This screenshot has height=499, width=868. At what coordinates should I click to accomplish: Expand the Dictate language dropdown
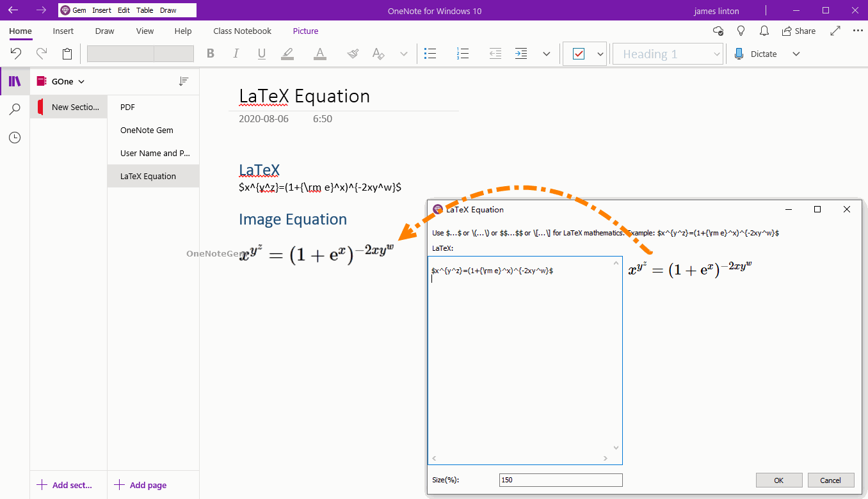tap(796, 54)
